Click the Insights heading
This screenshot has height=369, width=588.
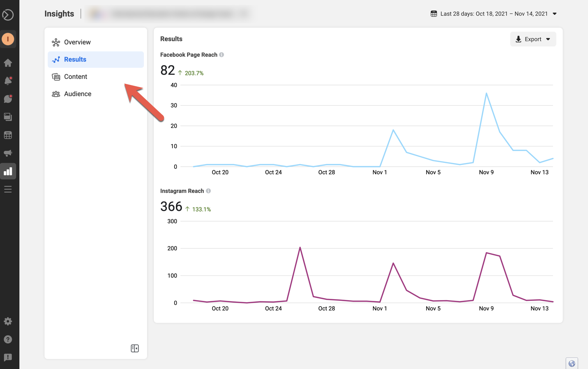point(59,14)
